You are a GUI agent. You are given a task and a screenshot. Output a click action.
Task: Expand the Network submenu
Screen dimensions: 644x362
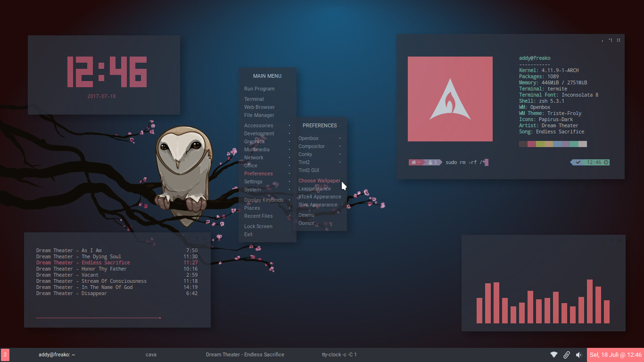[x=267, y=157]
